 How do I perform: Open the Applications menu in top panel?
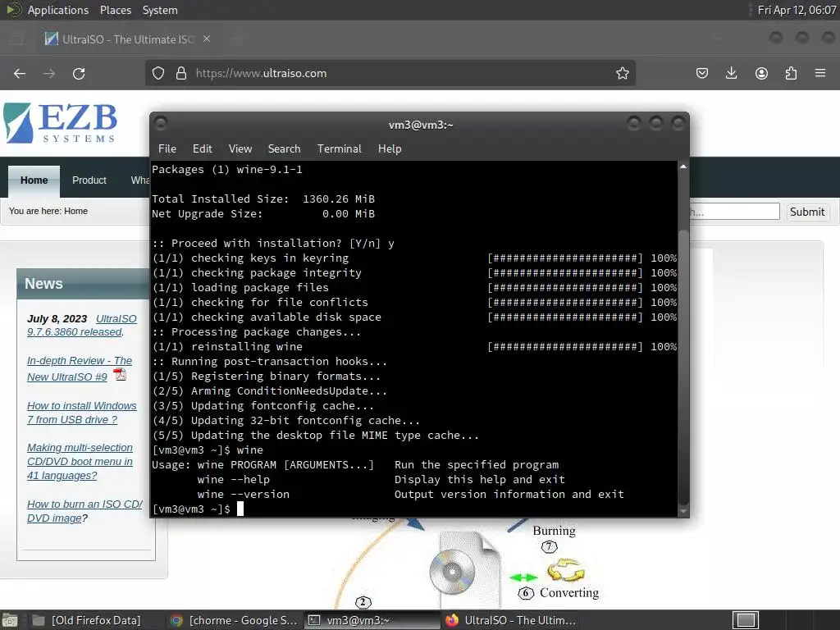[x=58, y=10]
